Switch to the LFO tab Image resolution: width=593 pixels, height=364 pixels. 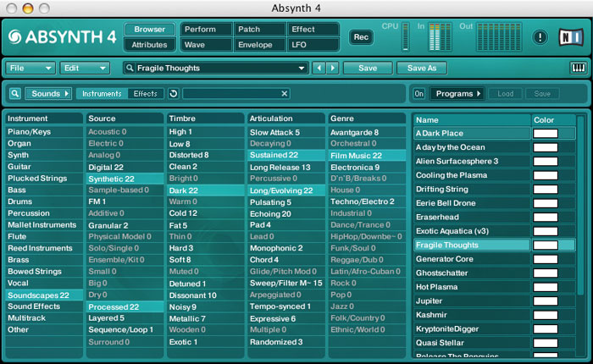click(x=313, y=45)
